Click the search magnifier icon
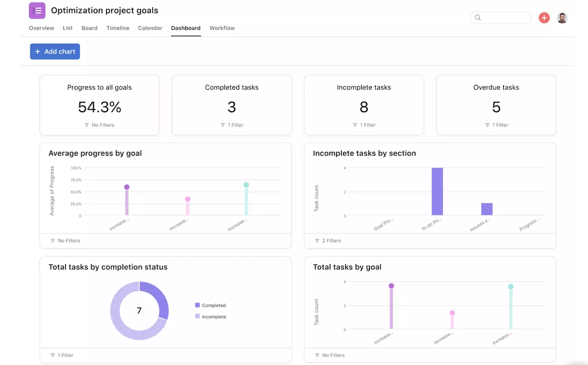This screenshot has height=365, width=588. point(478,18)
